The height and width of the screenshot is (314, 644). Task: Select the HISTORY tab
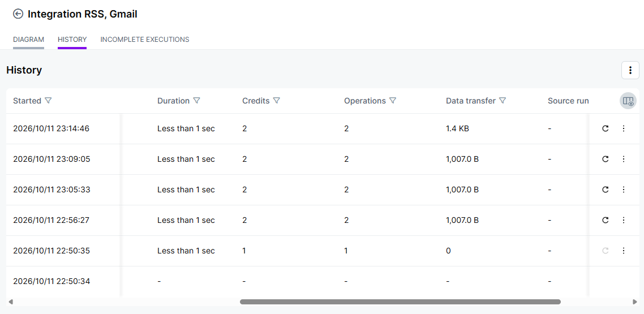72,40
